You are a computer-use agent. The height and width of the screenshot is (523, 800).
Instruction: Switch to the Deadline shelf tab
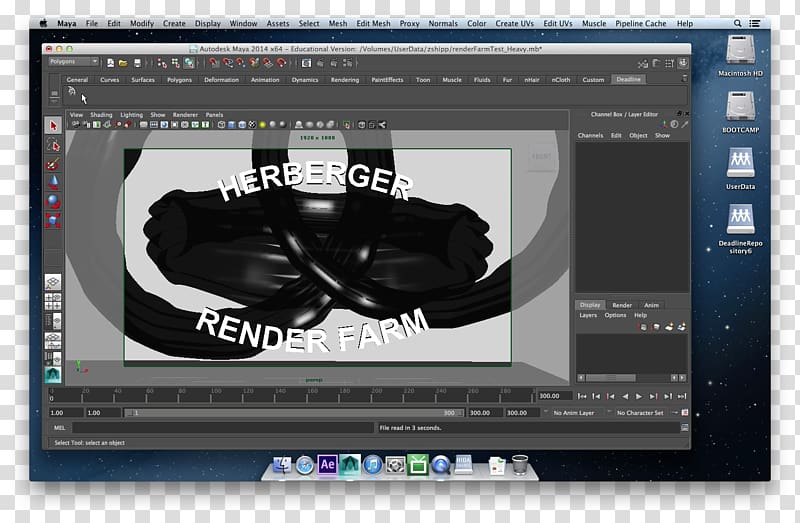click(x=628, y=80)
